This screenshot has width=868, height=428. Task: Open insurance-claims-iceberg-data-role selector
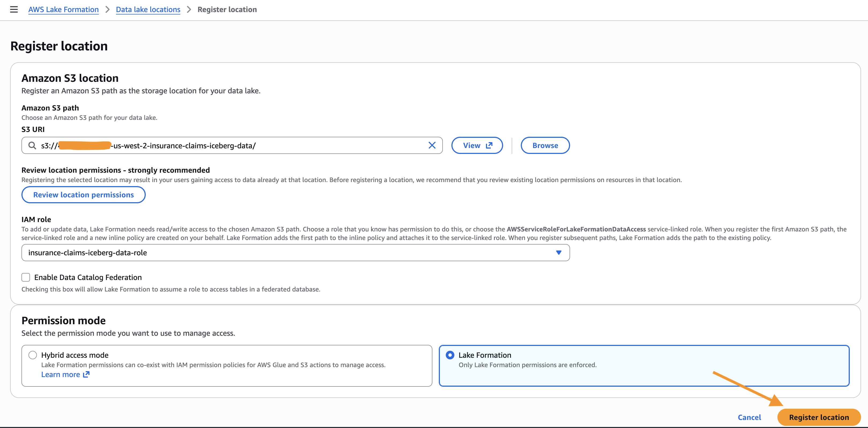pos(290,253)
